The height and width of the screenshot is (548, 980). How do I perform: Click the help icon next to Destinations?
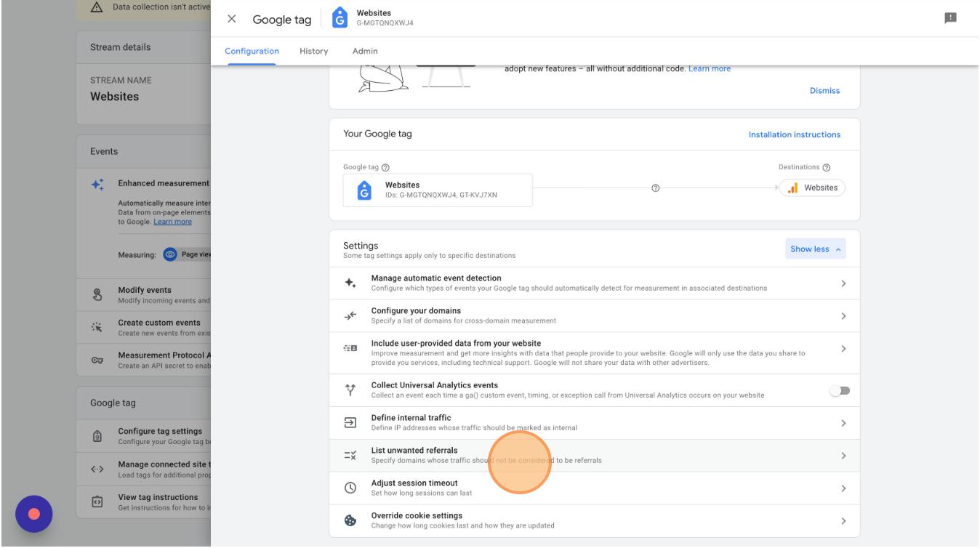pyautogui.click(x=826, y=168)
